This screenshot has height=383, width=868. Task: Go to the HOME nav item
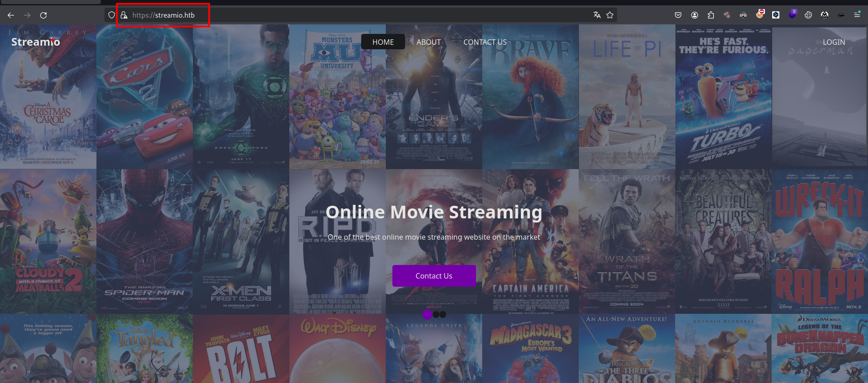383,42
